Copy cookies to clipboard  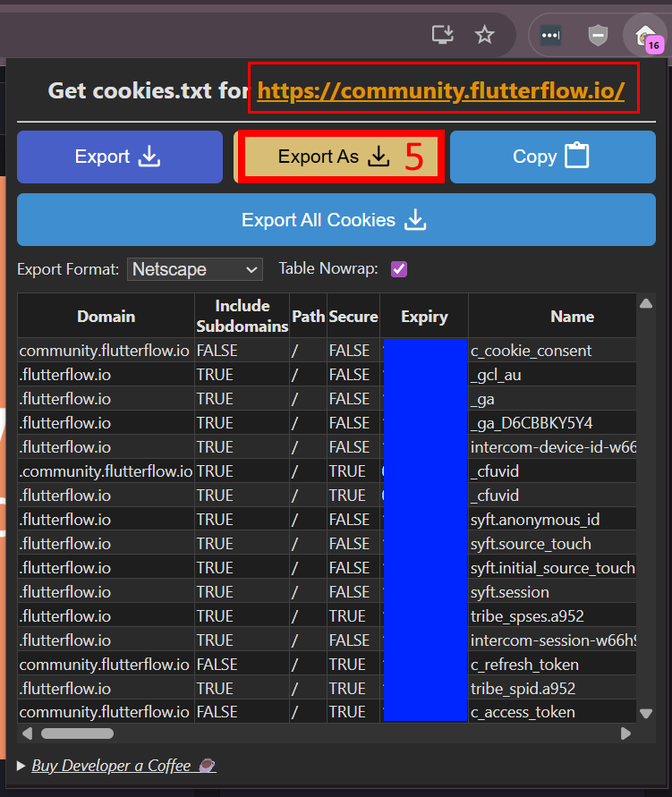pyautogui.click(x=553, y=157)
